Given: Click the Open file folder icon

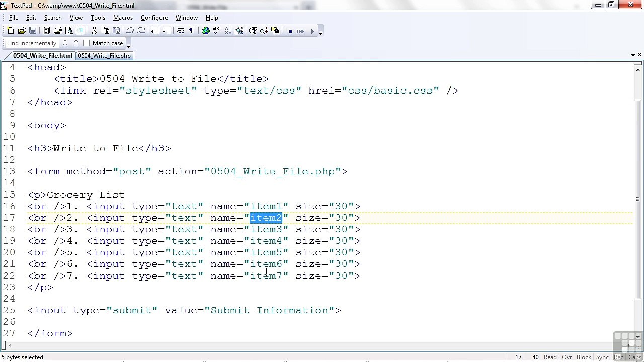Looking at the screenshot, I should 22,31.
